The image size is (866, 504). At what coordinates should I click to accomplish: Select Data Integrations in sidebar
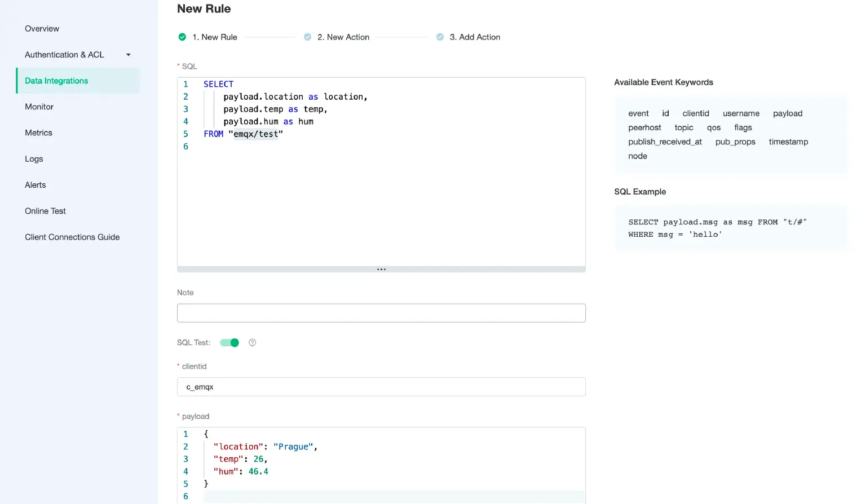point(56,81)
